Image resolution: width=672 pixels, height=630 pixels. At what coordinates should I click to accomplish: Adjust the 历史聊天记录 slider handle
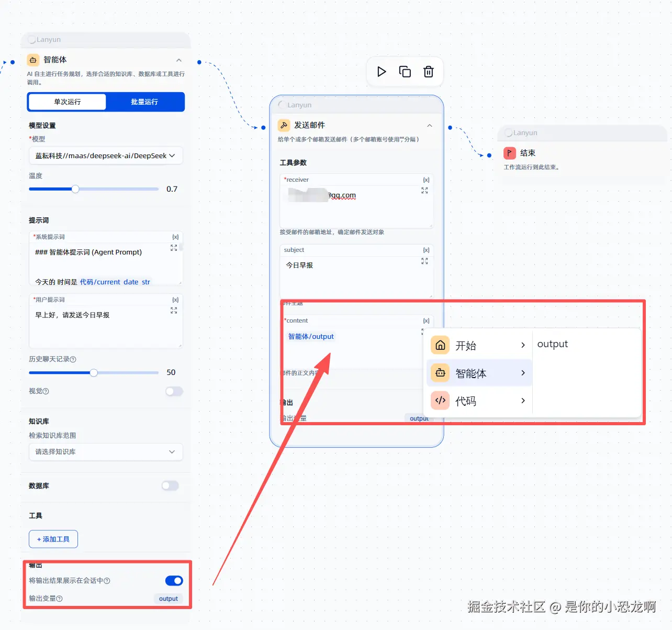[x=94, y=373]
